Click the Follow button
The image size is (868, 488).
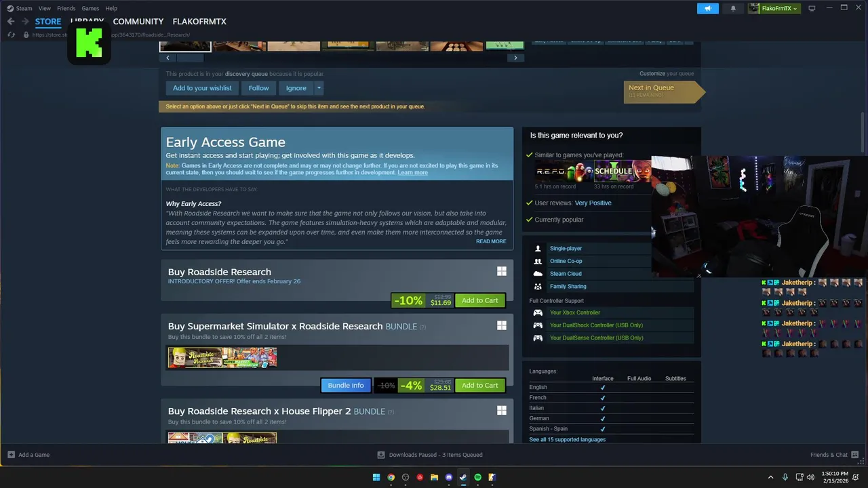[x=258, y=88]
